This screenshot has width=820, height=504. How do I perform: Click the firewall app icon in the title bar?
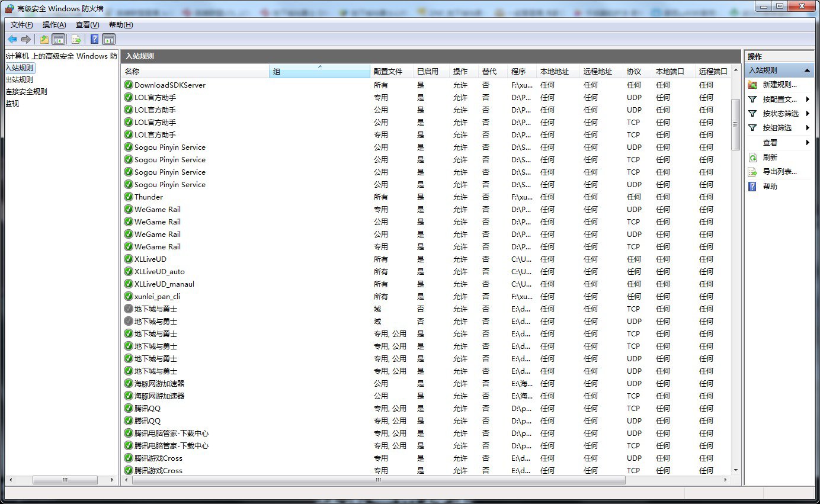(x=9, y=8)
